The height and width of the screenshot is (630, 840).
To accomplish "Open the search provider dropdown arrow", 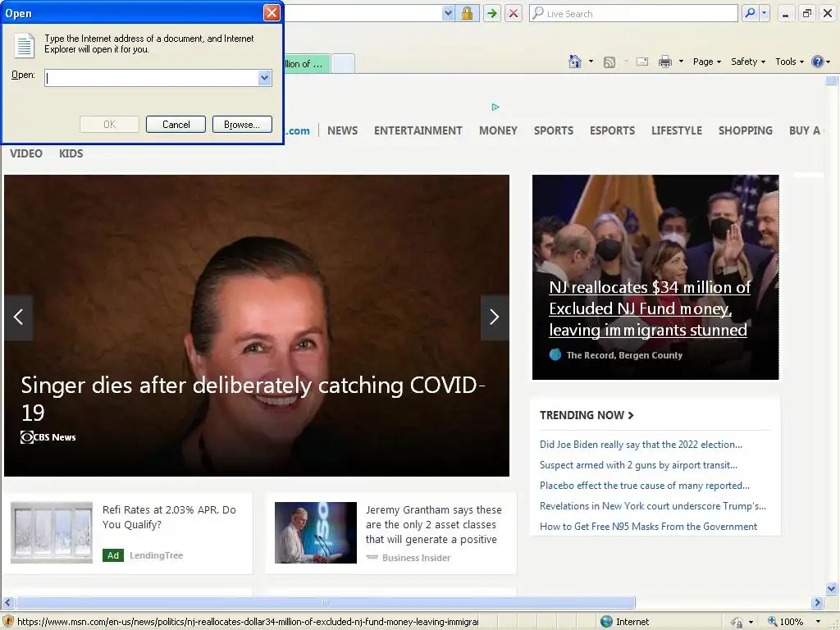I will pyautogui.click(x=765, y=13).
